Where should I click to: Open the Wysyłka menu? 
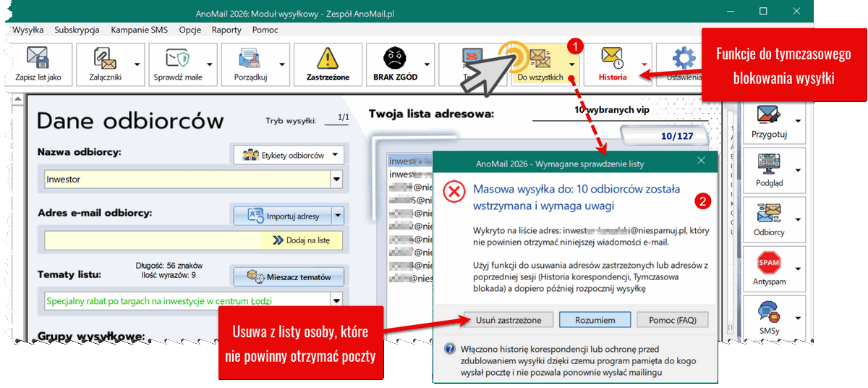(x=28, y=30)
